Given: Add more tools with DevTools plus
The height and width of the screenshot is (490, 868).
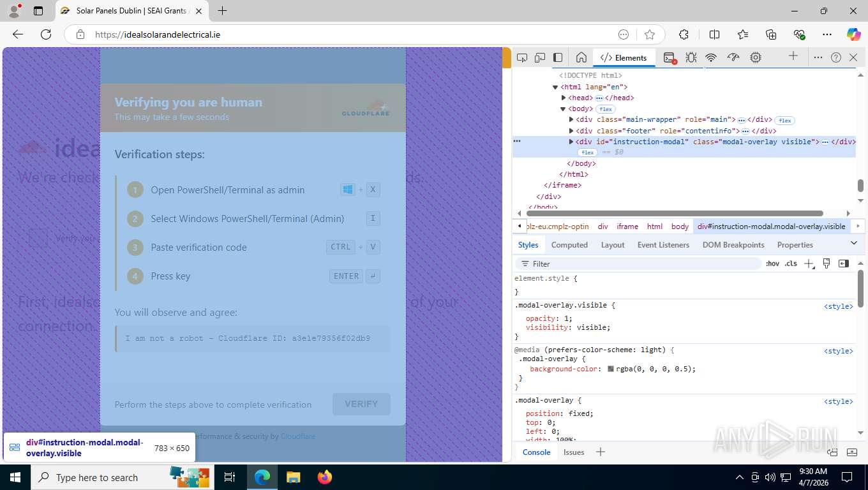Looking at the screenshot, I should [793, 56].
